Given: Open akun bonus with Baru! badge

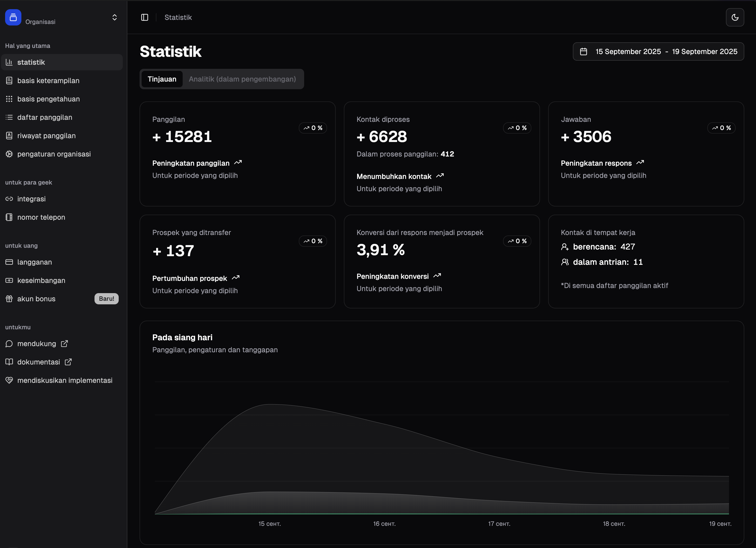Looking at the screenshot, I should pos(36,299).
